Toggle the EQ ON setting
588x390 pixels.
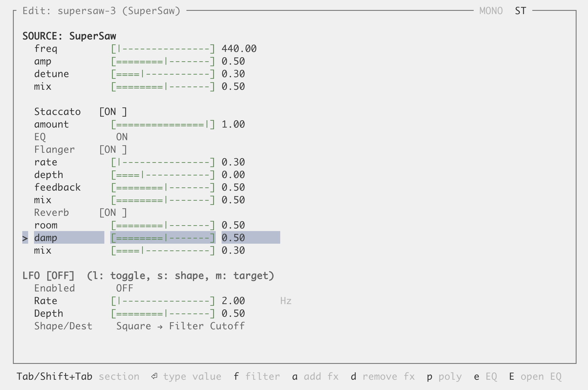coord(122,137)
